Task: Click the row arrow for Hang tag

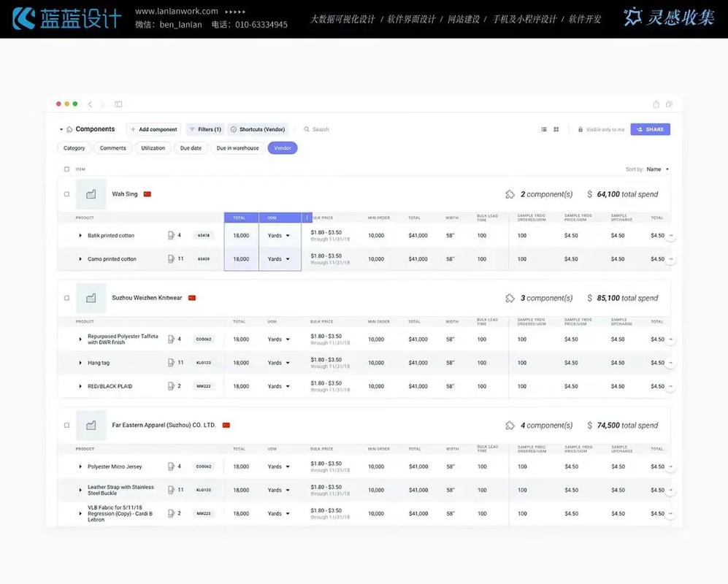Action: point(670,363)
